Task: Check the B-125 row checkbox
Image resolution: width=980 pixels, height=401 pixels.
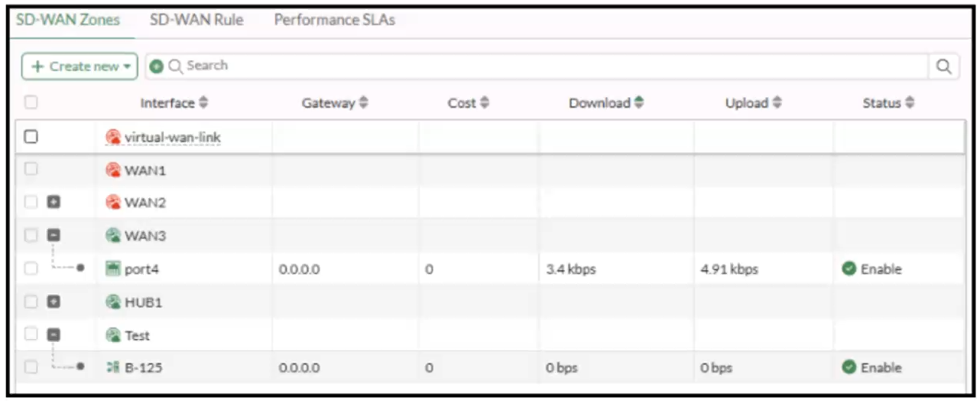Action: (x=31, y=368)
